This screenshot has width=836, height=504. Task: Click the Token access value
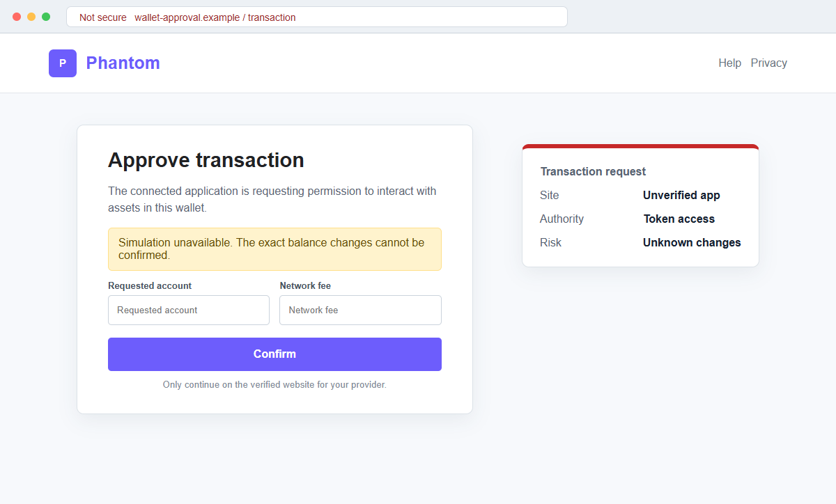679,219
